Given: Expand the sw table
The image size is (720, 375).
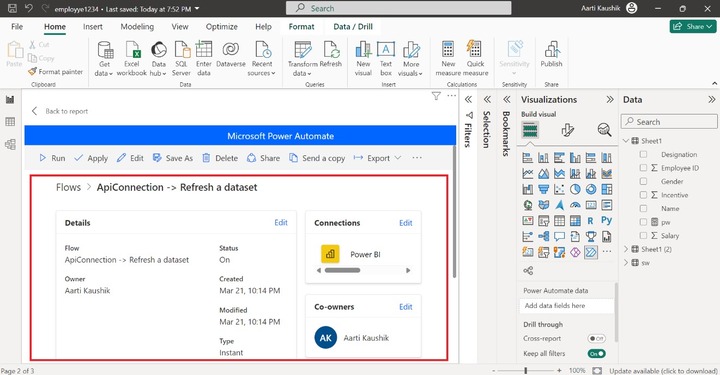Looking at the screenshot, I should [x=626, y=263].
